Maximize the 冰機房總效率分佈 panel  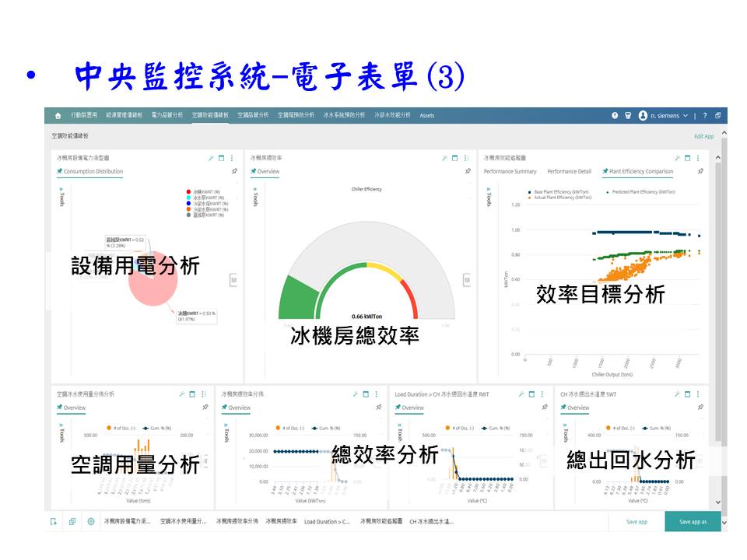tap(366, 394)
